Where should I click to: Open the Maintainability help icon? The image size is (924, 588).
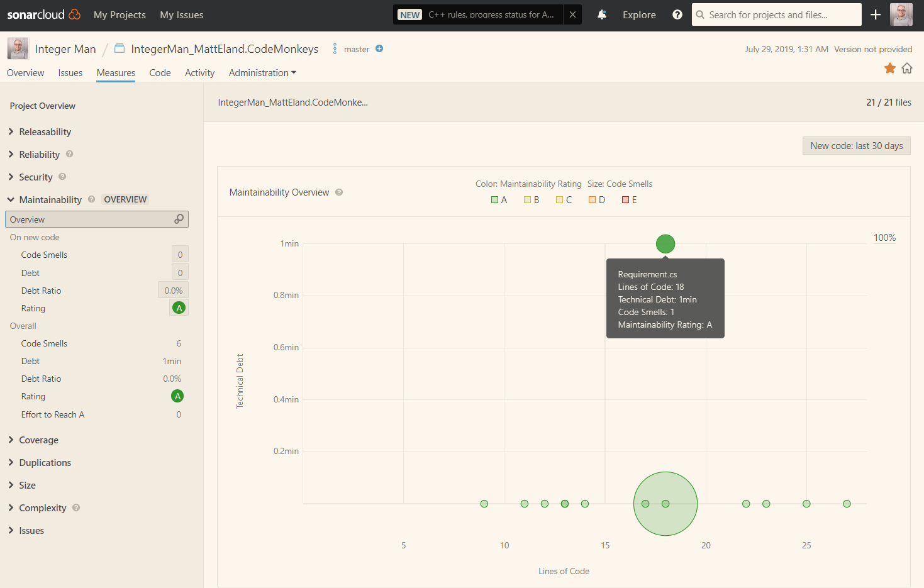92,199
